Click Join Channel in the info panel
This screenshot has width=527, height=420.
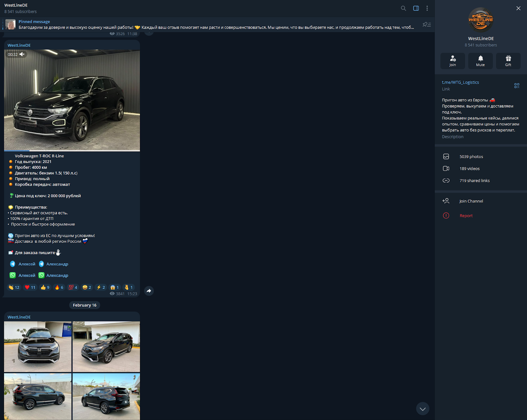471,201
